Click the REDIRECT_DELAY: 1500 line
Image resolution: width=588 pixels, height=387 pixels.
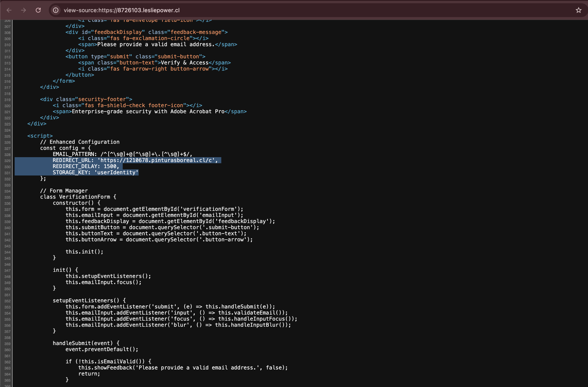[86, 166]
